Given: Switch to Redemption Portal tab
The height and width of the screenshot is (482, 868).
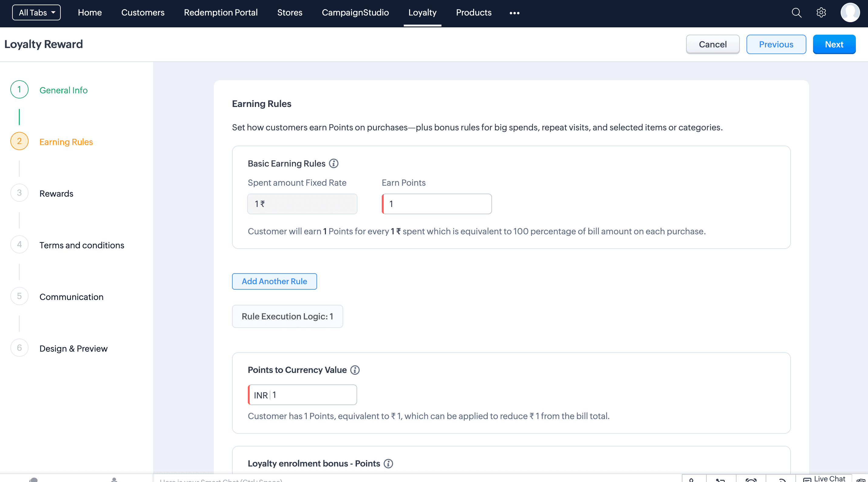Looking at the screenshot, I should click(221, 12).
